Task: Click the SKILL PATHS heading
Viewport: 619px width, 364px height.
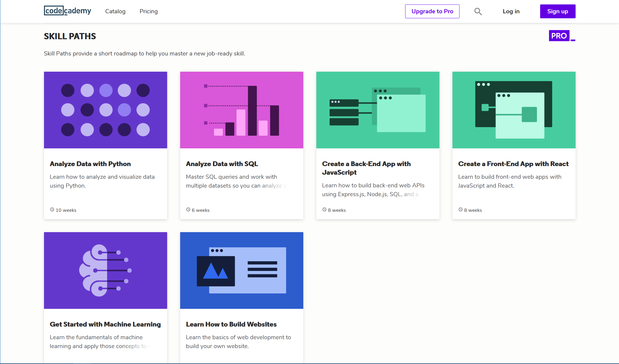Action: [x=70, y=36]
